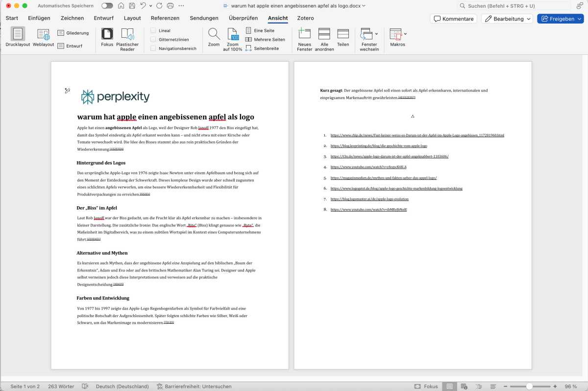
Task: Open the Zotero tab
Action: pyautogui.click(x=305, y=18)
